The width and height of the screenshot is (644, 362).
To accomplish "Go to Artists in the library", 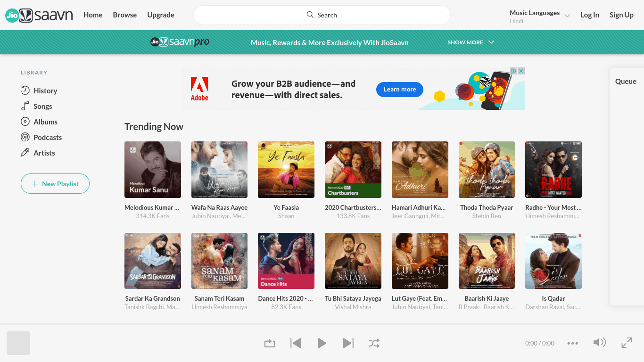I will point(38,153).
